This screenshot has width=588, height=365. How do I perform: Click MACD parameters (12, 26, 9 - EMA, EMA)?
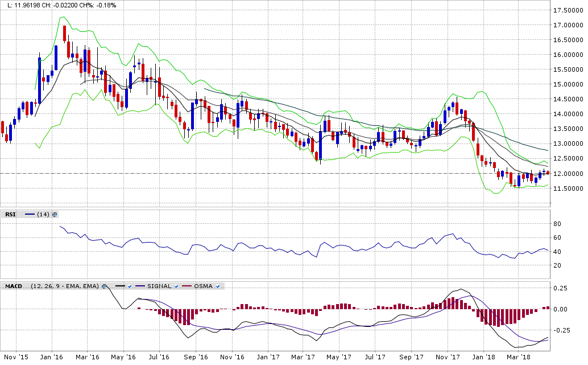click(65, 286)
